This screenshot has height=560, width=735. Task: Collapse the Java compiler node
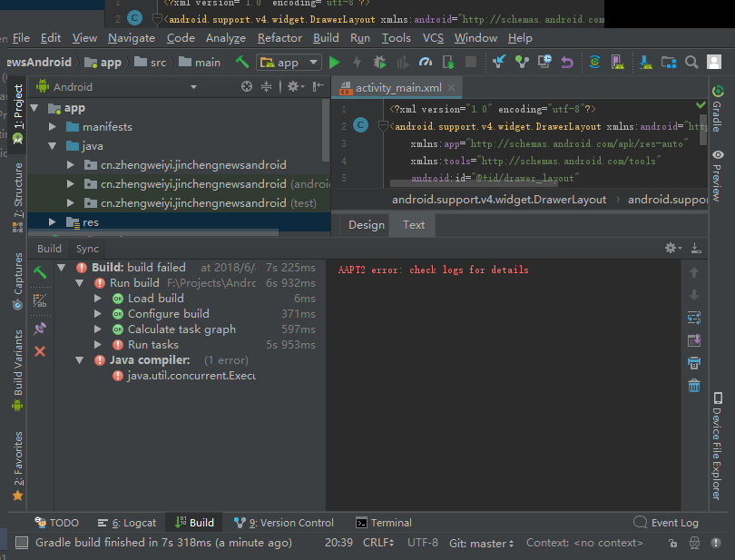pos(79,360)
